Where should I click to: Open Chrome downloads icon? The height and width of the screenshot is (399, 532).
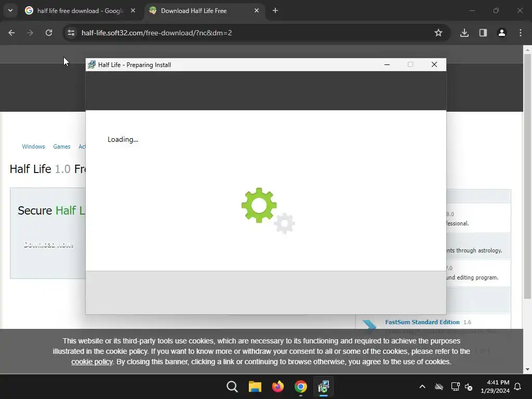click(x=464, y=33)
